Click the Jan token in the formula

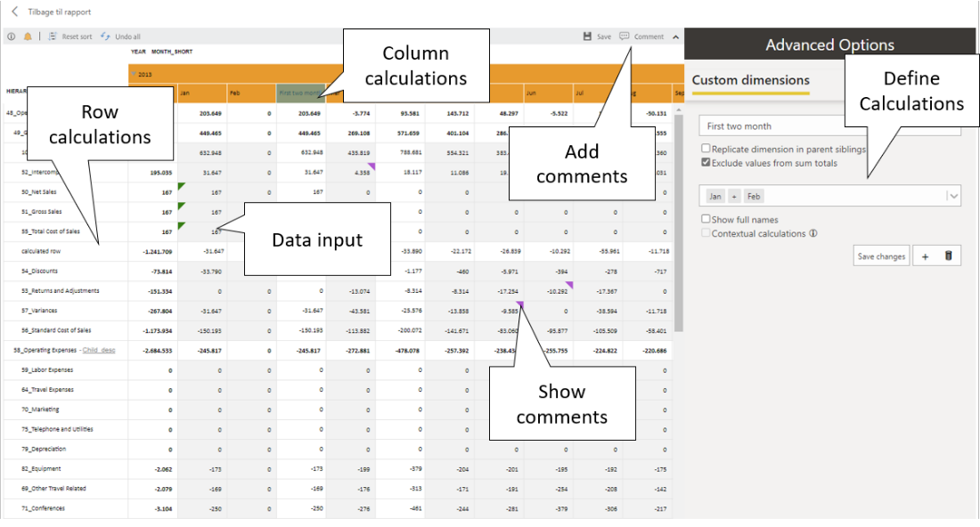(x=715, y=196)
